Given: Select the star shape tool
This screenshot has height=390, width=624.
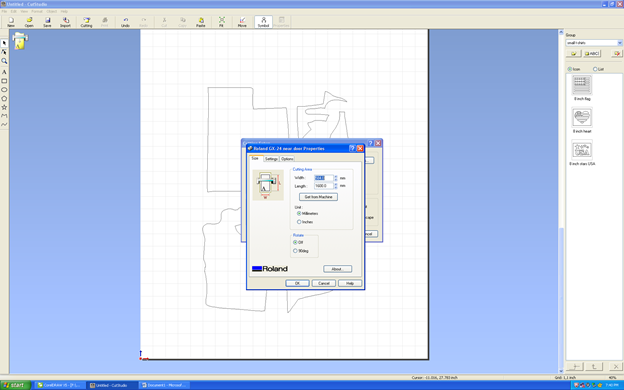Looking at the screenshot, I should (x=4, y=107).
